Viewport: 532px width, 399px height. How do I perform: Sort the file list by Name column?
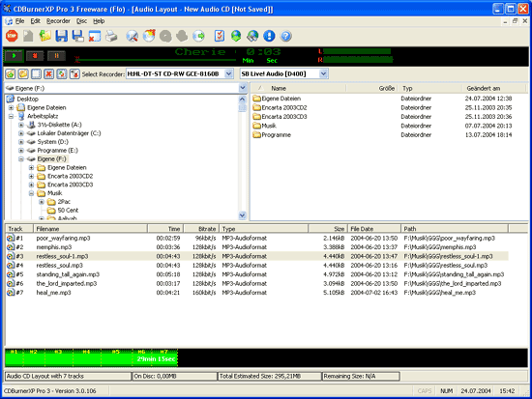pos(299,88)
